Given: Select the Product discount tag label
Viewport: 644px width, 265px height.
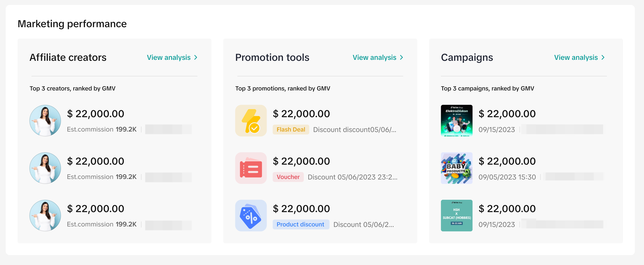Looking at the screenshot, I should point(300,224).
